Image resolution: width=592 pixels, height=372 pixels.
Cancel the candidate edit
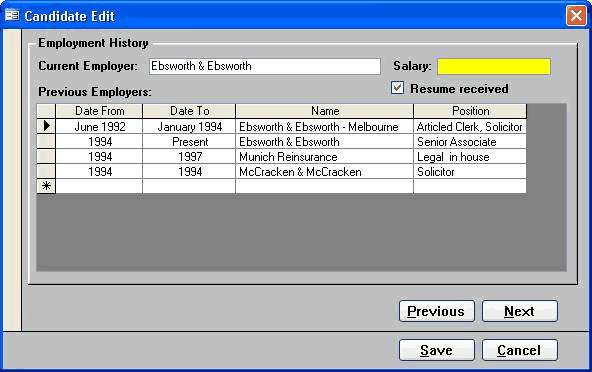(x=520, y=350)
